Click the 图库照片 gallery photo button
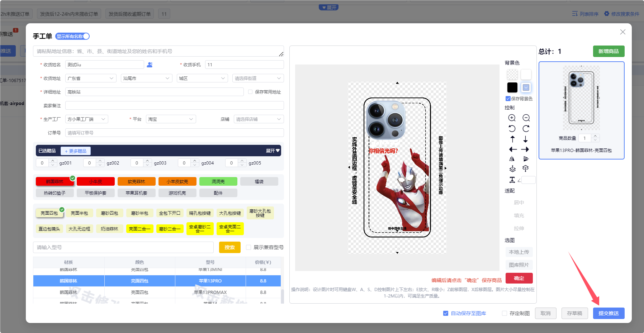The width and height of the screenshot is (644, 333). (x=519, y=265)
